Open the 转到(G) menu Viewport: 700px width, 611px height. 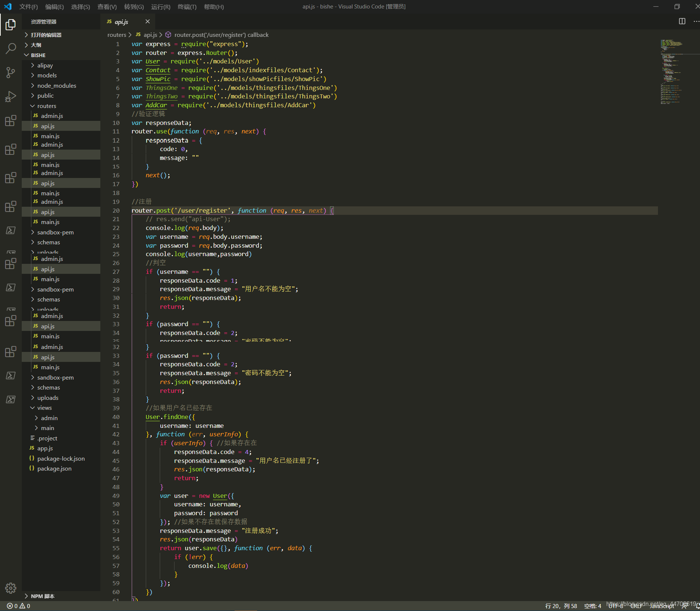tap(134, 7)
